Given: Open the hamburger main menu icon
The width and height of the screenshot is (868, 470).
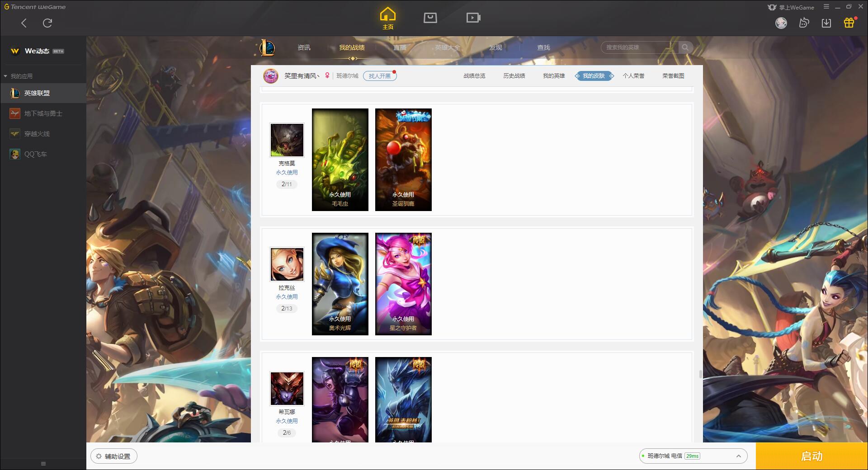Looking at the screenshot, I should coord(826,7).
